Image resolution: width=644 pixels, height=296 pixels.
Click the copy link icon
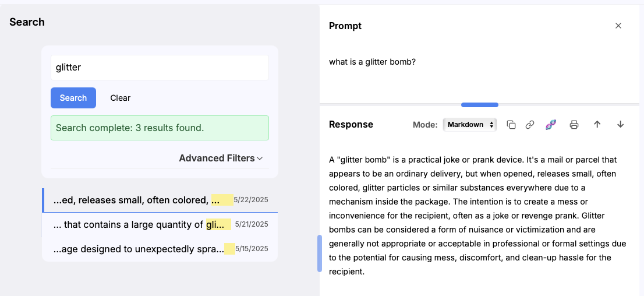pos(530,125)
